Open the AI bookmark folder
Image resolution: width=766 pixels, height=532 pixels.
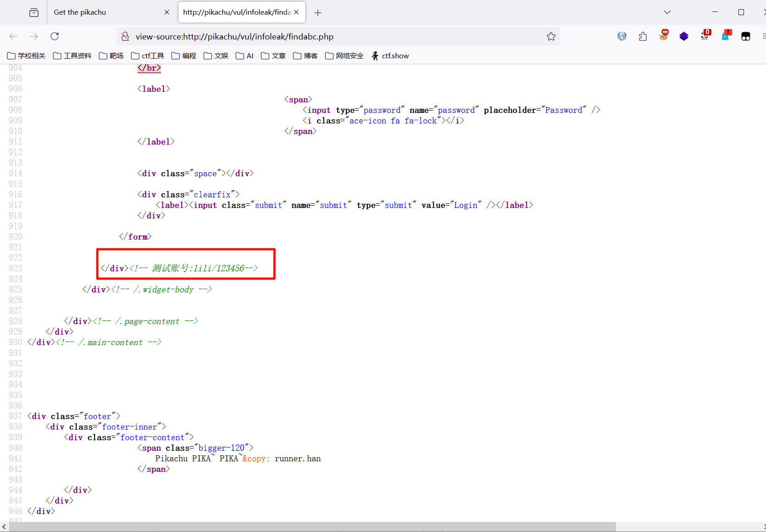click(x=245, y=56)
